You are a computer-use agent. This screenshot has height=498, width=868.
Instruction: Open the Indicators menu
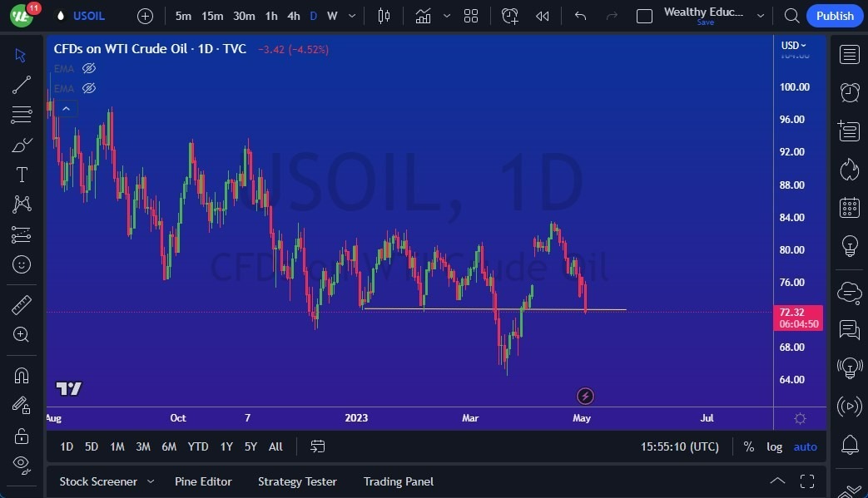coord(423,16)
